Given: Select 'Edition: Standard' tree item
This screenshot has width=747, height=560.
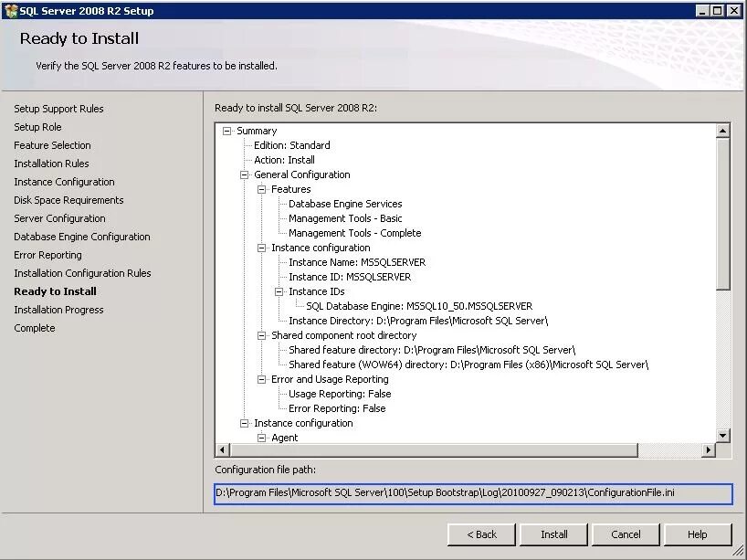Looking at the screenshot, I should point(292,145).
